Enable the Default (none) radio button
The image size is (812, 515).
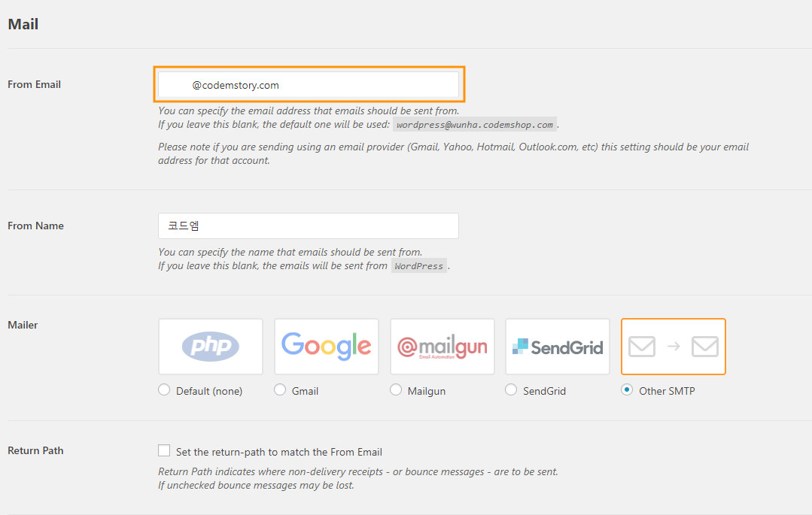point(164,390)
